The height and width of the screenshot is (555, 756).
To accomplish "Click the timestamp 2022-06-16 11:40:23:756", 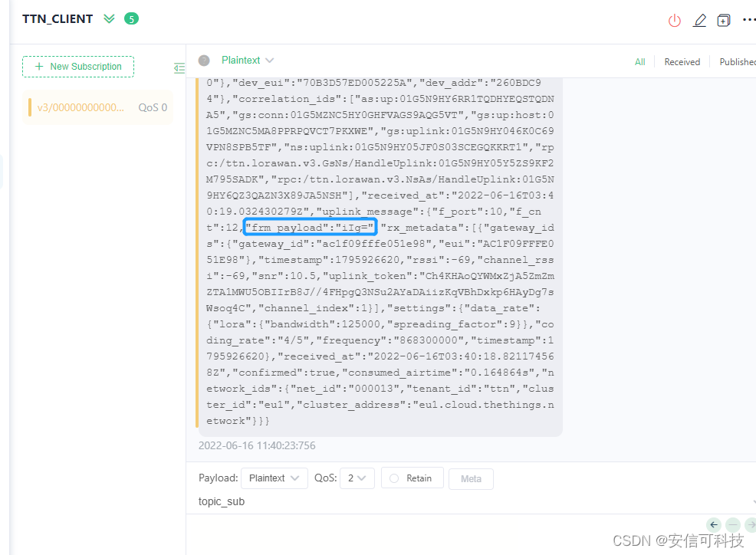I will click(x=257, y=445).
